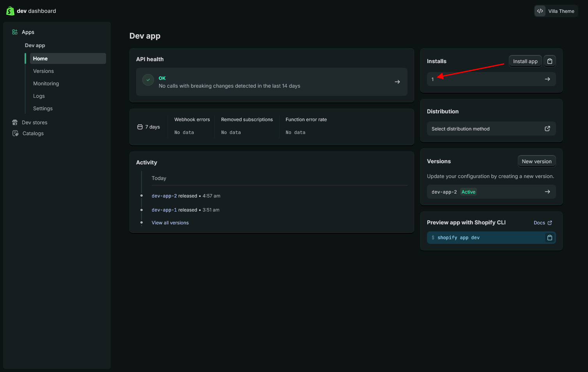Screen dimensions: 588x372
Task: Create a New version
Action: point(537,161)
